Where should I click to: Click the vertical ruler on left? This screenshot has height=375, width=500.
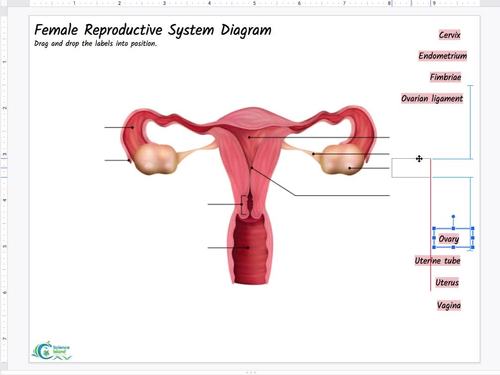tap(3, 188)
